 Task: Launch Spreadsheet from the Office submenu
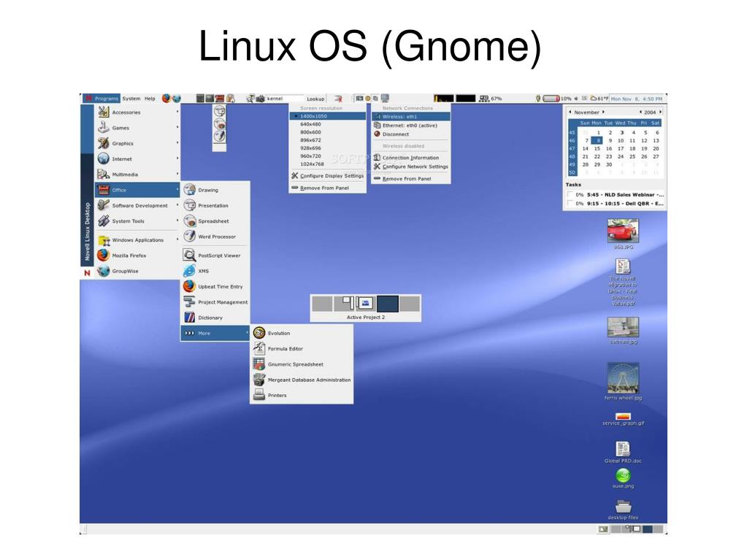[215, 221]
